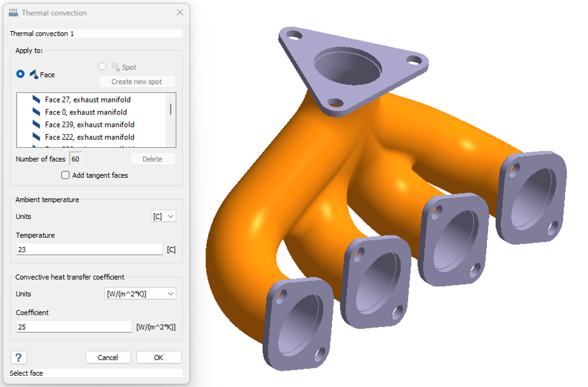This screenshot has width=588, height=387.
Task: Click the Thermal convection title bar icon
Action: click(14, 13)
